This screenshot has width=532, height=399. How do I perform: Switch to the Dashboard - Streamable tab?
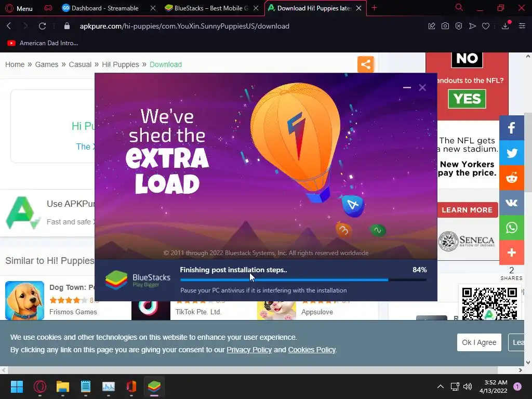click(x=105, y=8)
